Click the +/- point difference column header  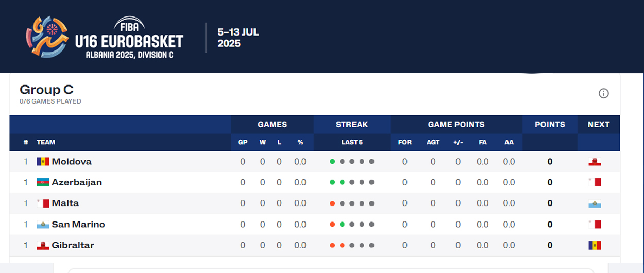458,142
